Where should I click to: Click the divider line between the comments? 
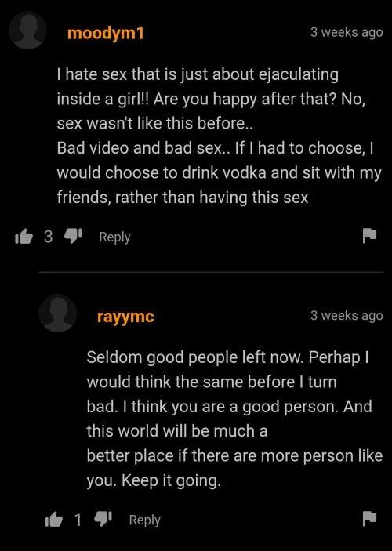pos(211,272)
